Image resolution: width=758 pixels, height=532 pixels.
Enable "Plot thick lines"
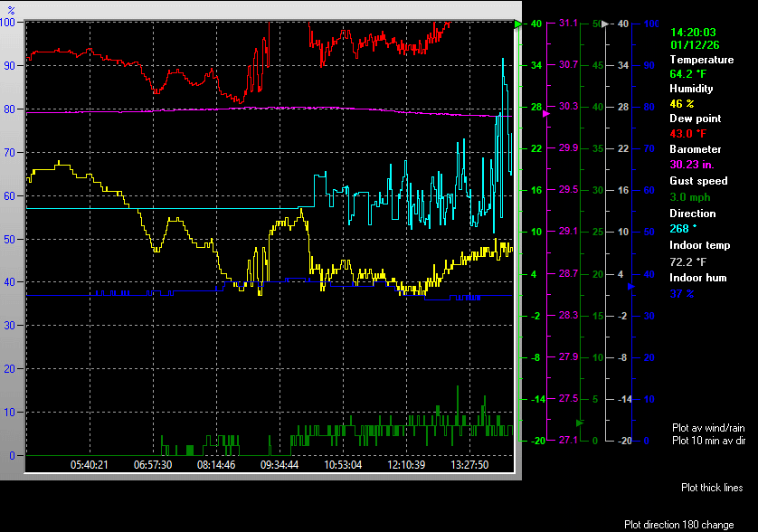[711, 488]
